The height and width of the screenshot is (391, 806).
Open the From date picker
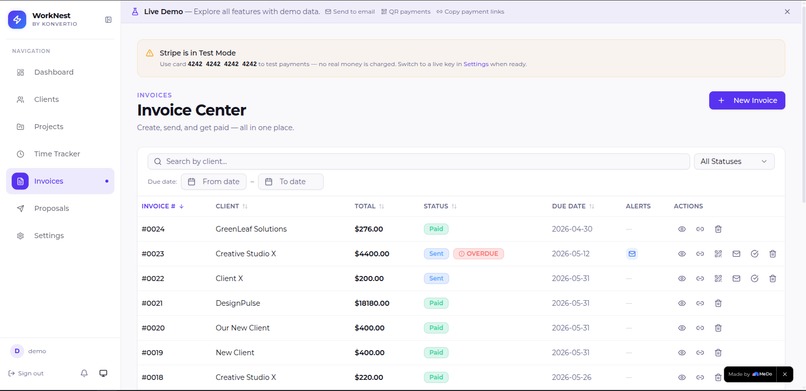tap(213, 181)
